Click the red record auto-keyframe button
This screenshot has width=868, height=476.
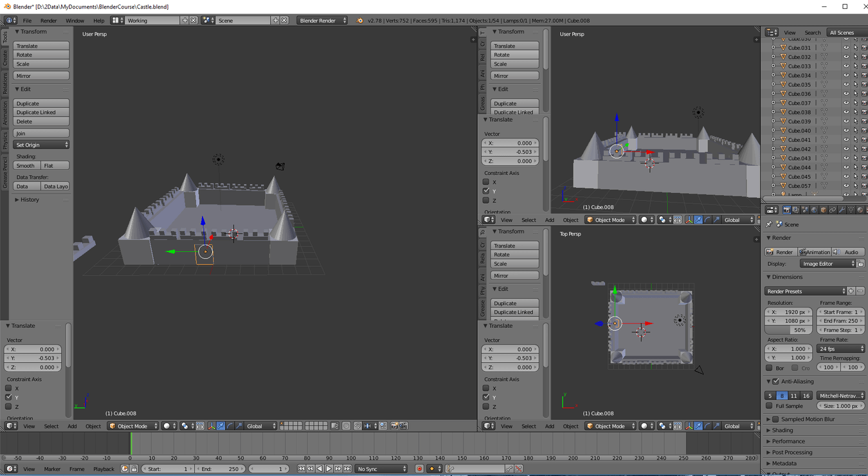(x=419, y=469)
